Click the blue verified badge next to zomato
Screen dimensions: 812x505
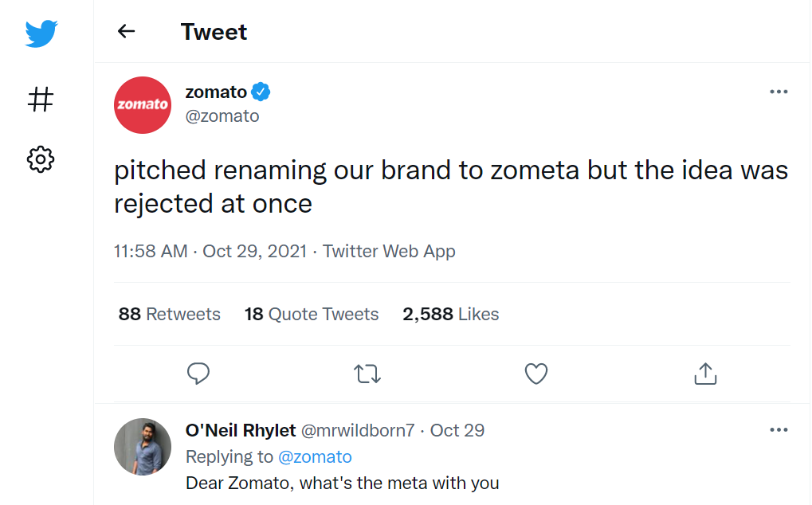click(261, 92)
